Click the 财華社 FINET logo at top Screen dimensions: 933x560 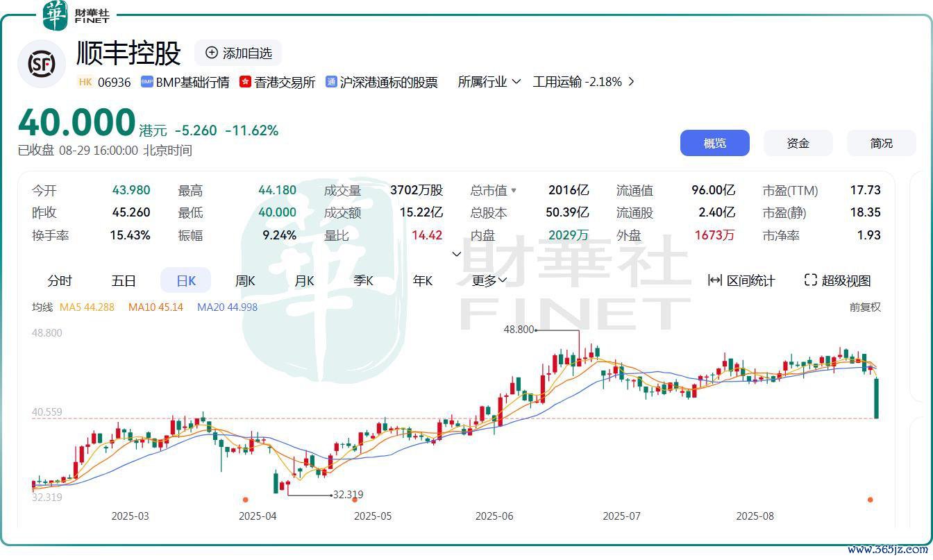pyautogui.click(x=76, y=15)
